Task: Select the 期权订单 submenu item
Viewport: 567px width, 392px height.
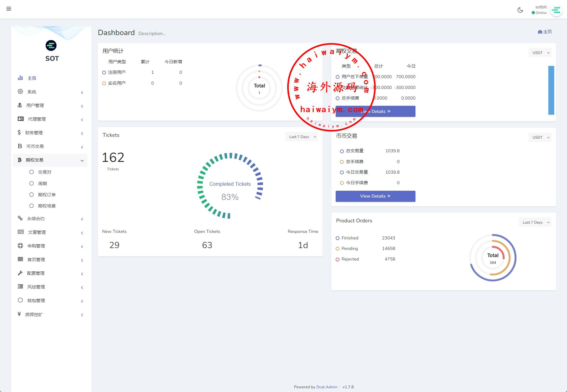Action: [x=47, y=195]
